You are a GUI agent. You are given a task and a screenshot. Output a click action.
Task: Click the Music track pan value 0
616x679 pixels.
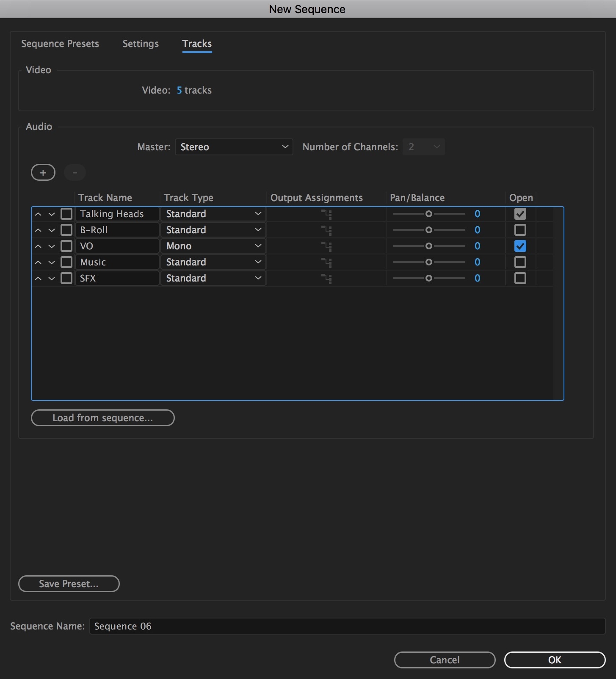478,262
